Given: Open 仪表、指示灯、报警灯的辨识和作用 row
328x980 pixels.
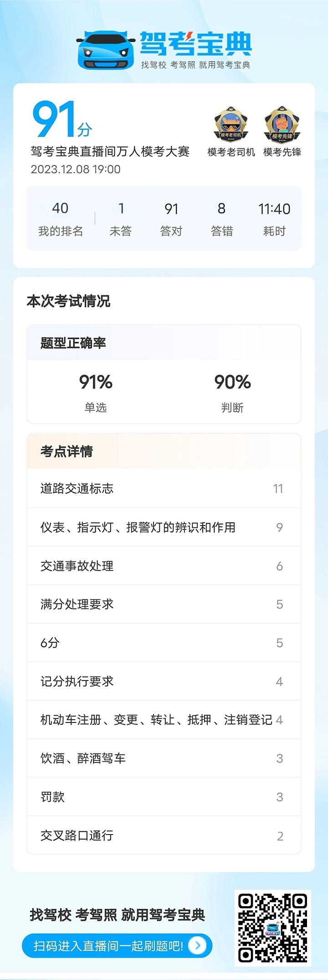Looking at the screenshot, I should [164, 527].
